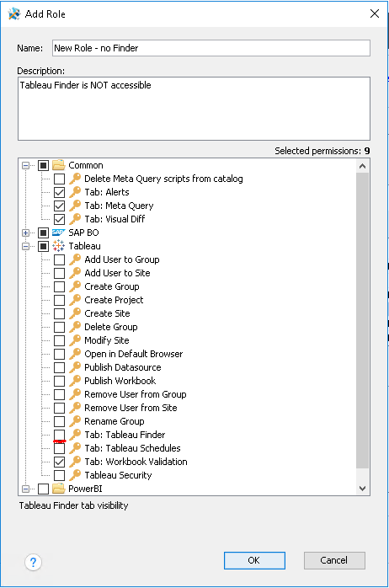Image resolution: width=389 pixels, height=588 pixels.
Task: Select the Tab: Workbook Validation label
Action: (136, 462)
